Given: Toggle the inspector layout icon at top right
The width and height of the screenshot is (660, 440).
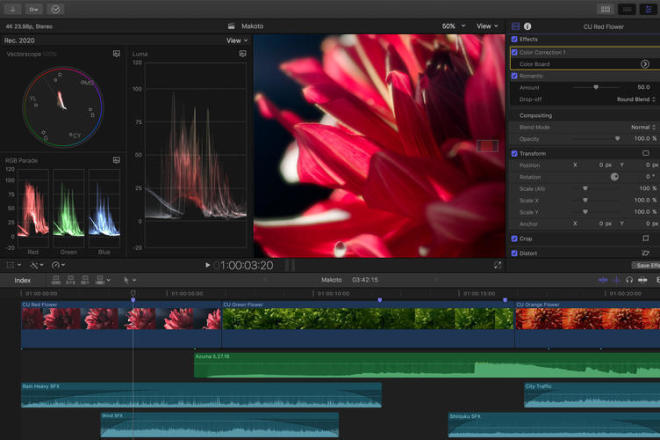Looking at the screenshot, I should click(x=648, y=9).
